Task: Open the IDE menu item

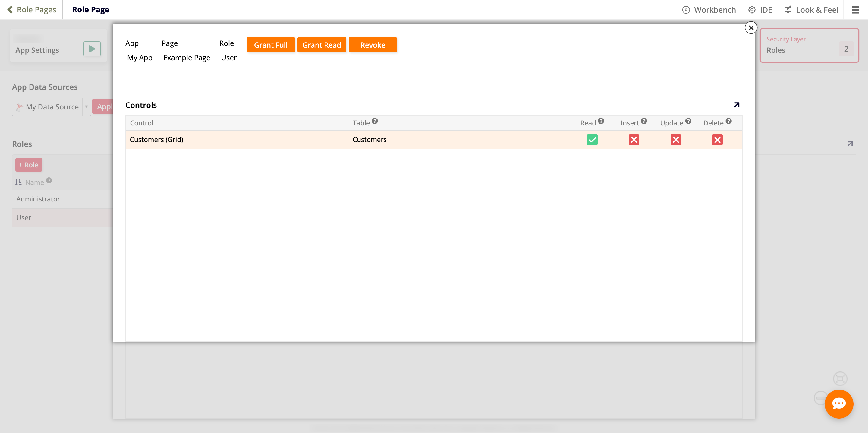Action: (760, 10)
